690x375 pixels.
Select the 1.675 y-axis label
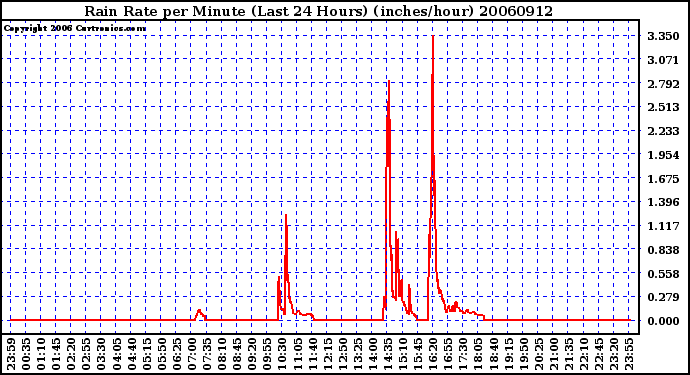(x=663, y=178)
